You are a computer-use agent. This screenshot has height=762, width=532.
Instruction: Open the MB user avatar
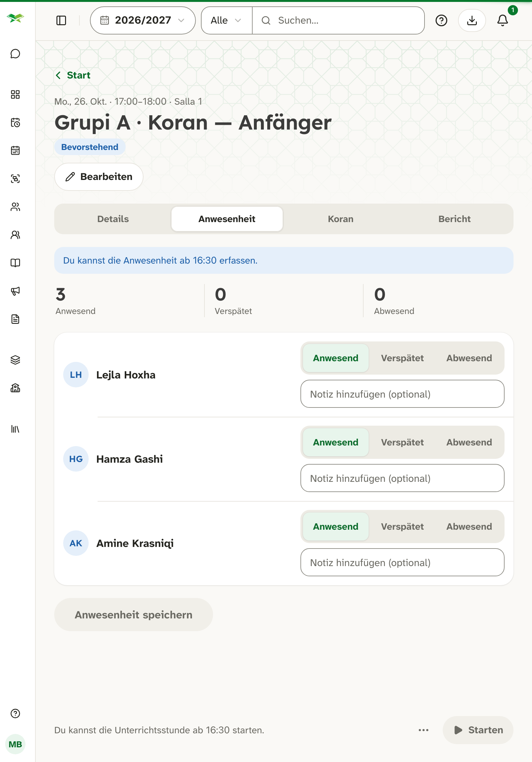coord(15,744)
